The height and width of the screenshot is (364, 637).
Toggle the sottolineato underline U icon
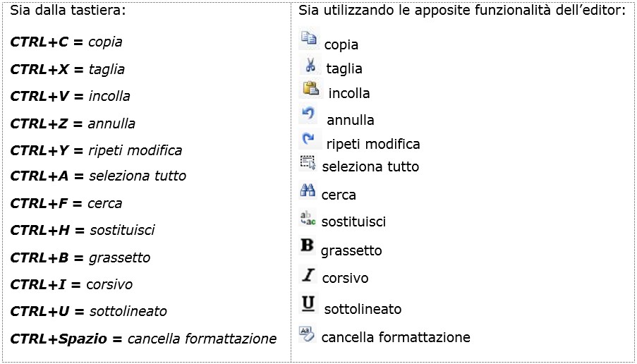pyautogui.click(x=309, y=303)
